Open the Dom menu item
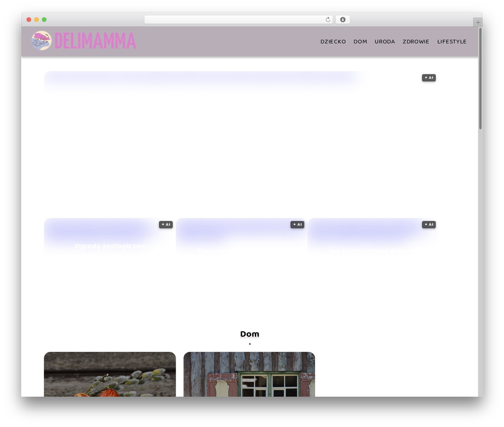 [360, 41]
